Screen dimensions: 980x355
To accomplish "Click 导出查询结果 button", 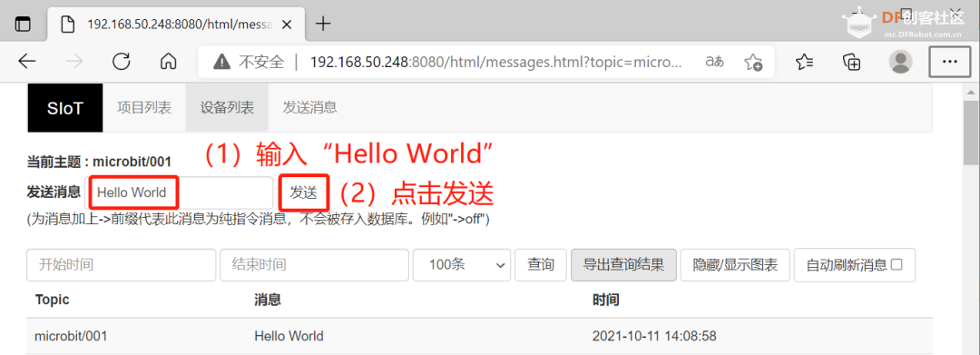I will pos(623,264).
